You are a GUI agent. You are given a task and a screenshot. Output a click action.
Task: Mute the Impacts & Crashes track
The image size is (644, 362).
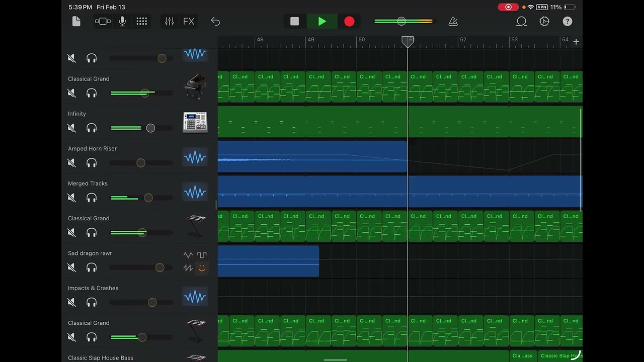(x=71, y=303)
